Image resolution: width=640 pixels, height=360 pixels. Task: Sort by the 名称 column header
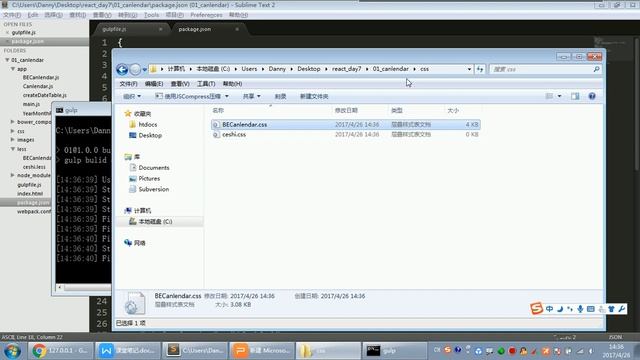pos(218,111)
